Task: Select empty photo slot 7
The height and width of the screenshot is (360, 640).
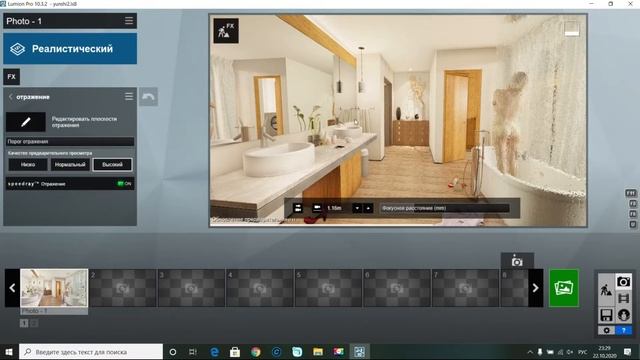Action: coord(465,288)
